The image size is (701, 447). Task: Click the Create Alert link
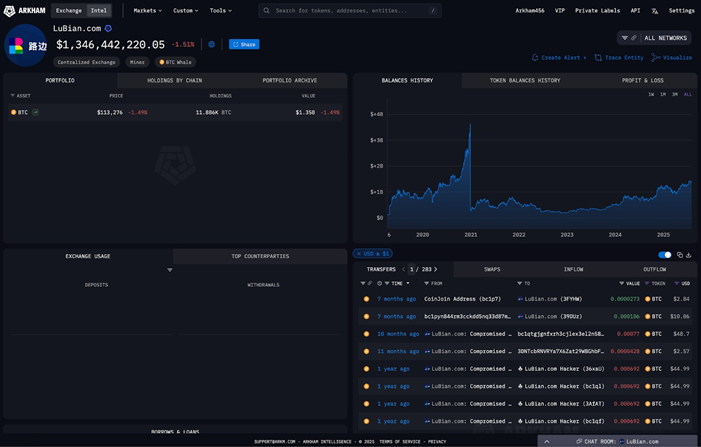[x=559, y=58]
